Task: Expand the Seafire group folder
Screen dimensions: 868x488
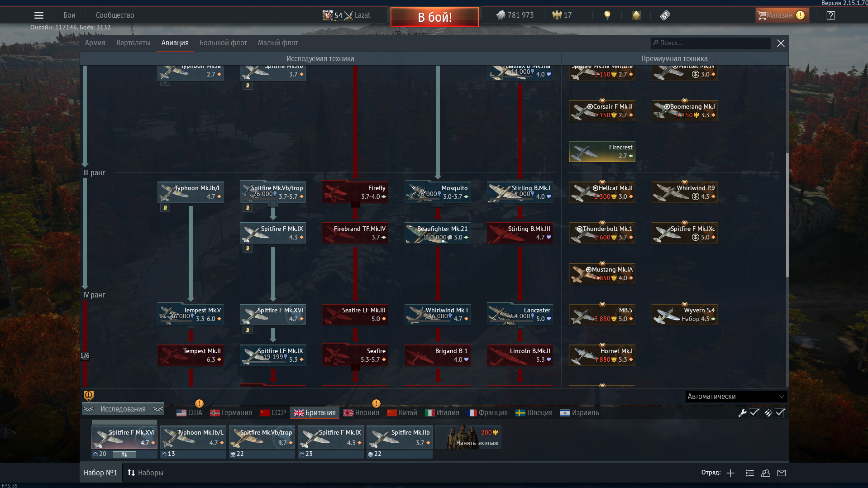Action: pos(355,368)
